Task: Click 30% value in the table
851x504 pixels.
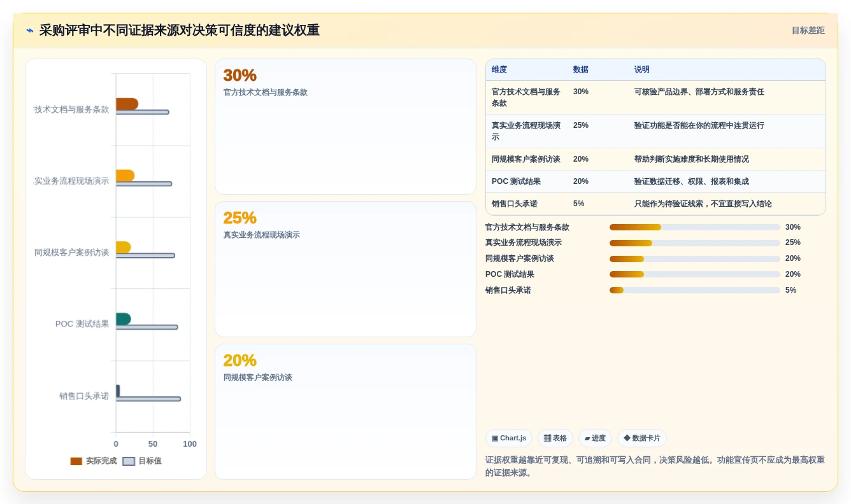Action: point(581,92)
